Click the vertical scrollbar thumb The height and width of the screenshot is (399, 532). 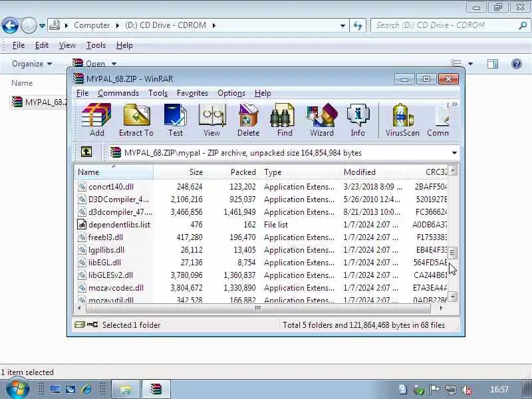tap(453, 253)
